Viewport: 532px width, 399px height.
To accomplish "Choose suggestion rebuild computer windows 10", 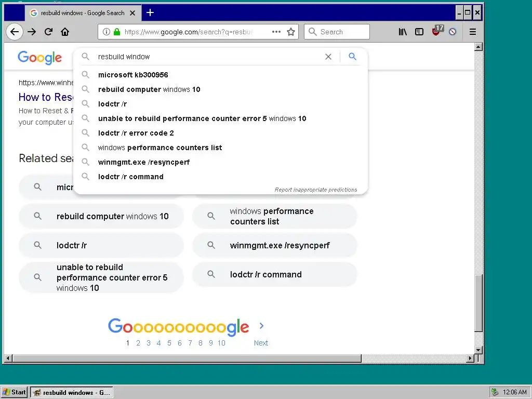I will pos(220,89).
